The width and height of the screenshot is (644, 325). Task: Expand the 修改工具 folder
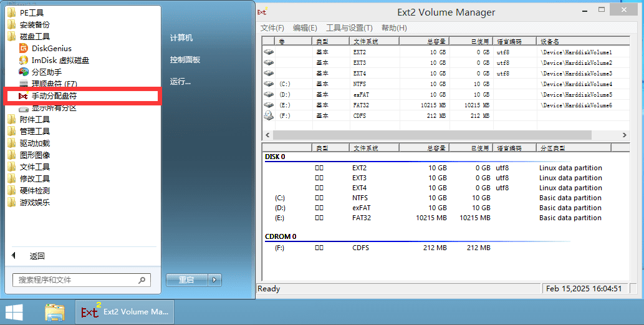28,179
